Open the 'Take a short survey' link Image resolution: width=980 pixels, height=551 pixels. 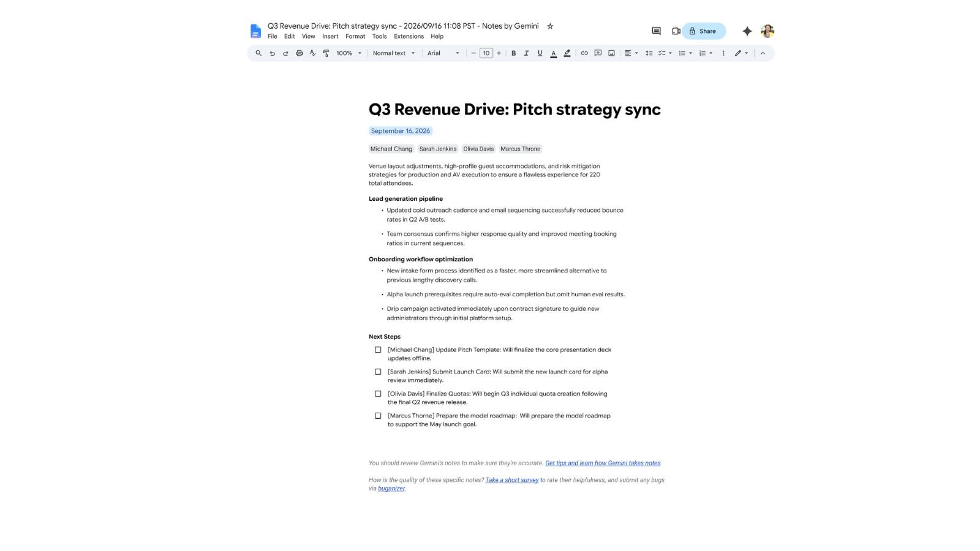tap(512, 481)
